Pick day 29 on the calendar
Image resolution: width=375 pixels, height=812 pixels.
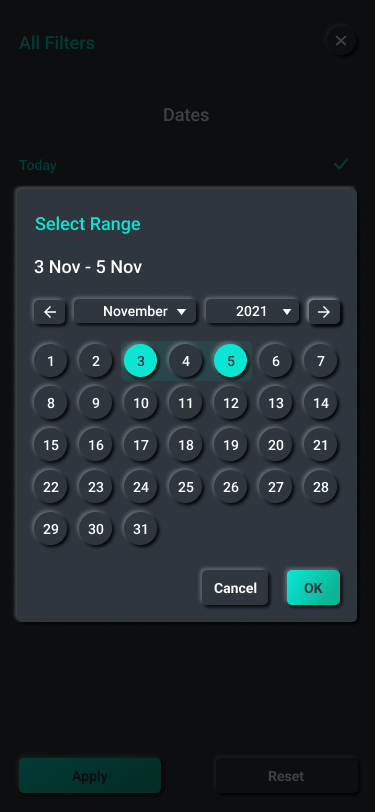[50, 529]
